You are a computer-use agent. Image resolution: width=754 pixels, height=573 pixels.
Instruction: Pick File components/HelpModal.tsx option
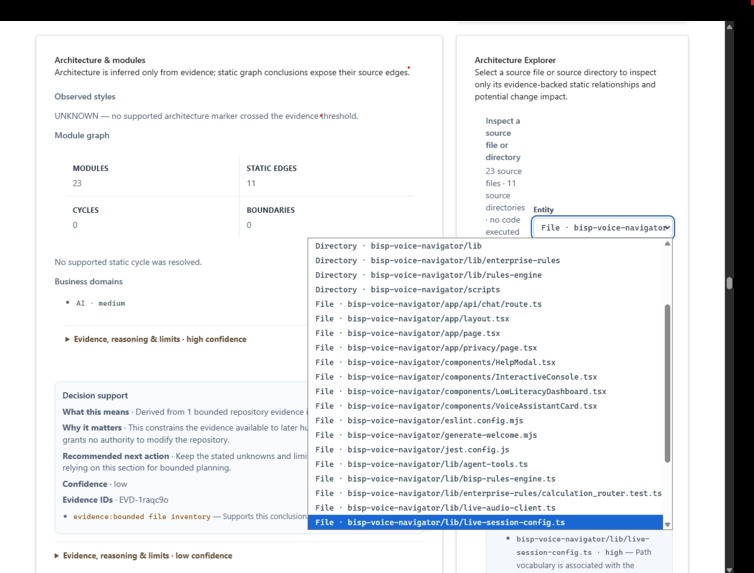pyautogui.click(x=485, y=362)
